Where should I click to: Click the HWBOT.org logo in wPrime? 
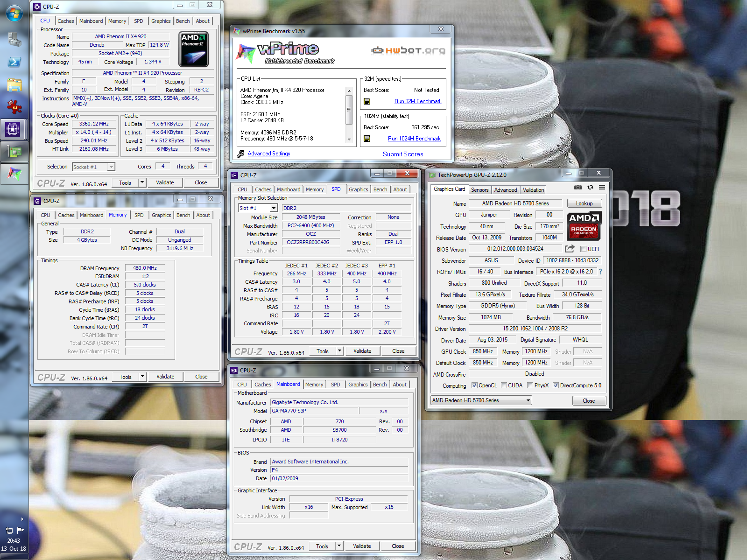tap(409, 50)
